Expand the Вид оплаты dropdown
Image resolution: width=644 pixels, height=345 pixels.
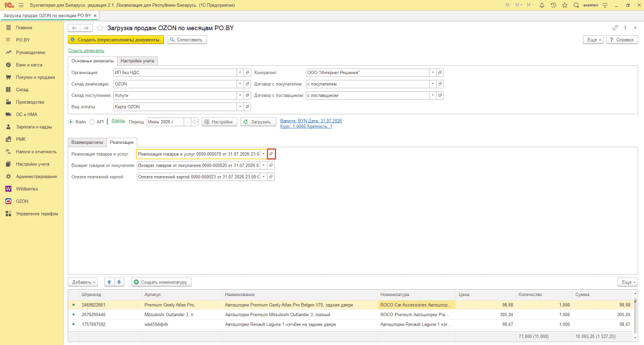point(240,107)
